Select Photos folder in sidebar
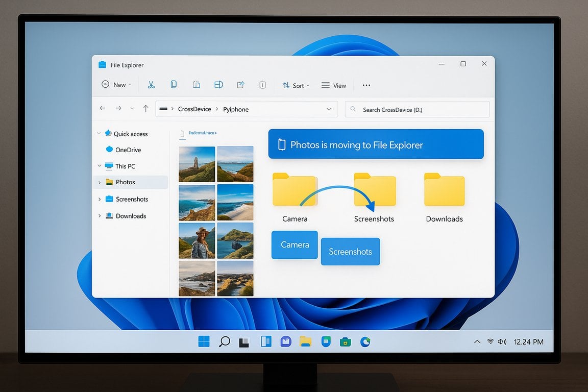 (130, 182)
